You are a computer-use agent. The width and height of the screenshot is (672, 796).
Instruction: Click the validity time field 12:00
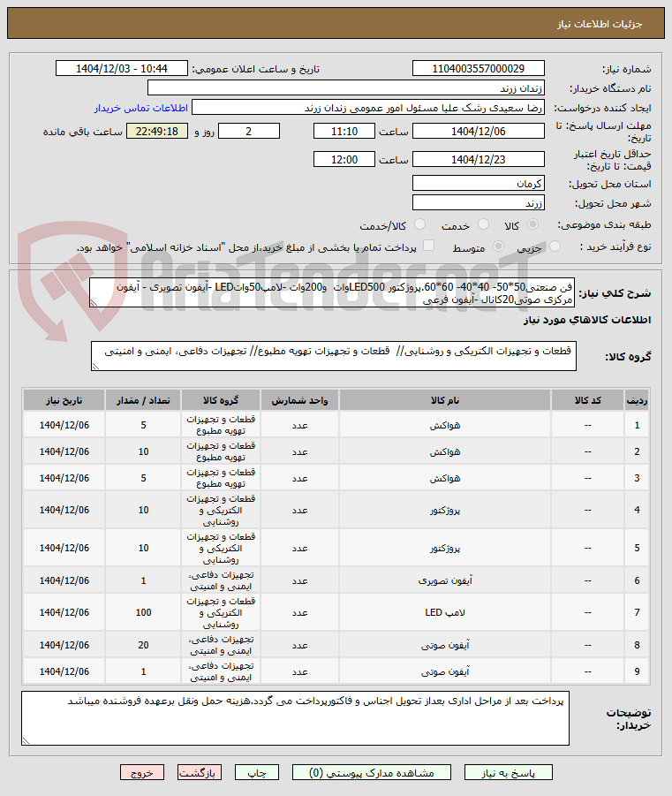[x=344, y=159]
